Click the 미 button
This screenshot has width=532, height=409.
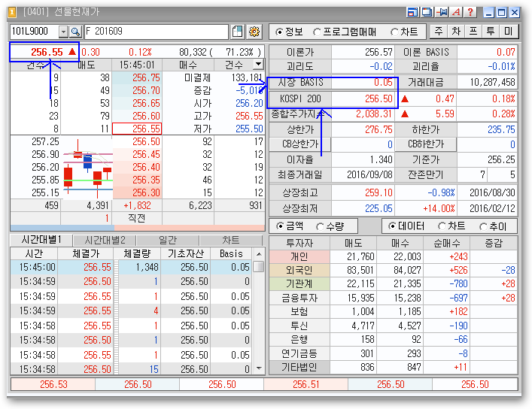coord(508,31)
